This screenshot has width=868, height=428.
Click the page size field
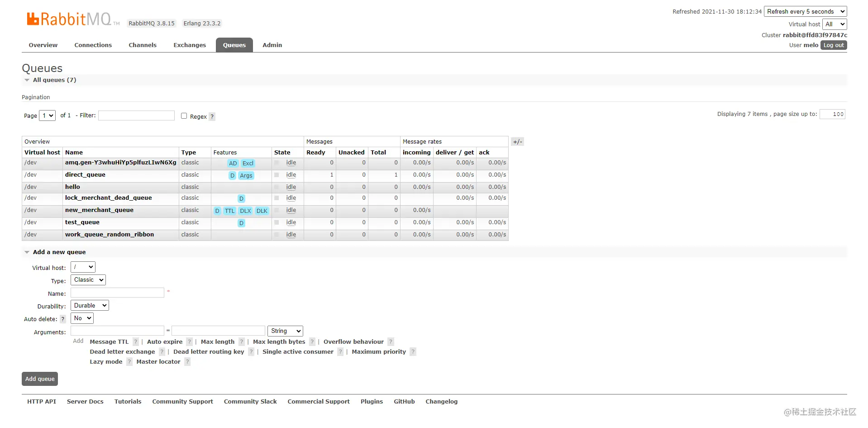tap(832, 114)
